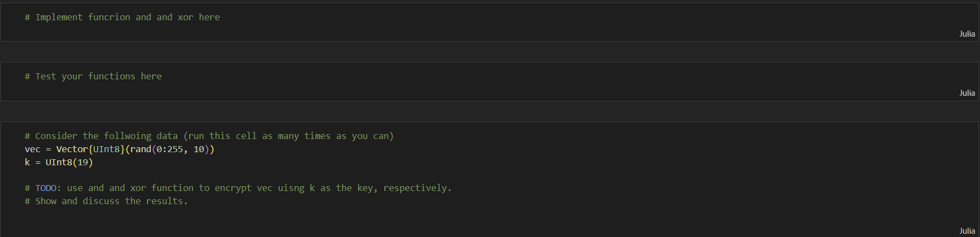The width and height of the screenshot is (980, 237).
Task: Open Julia language picker on second cell
Action: (967, 93)
